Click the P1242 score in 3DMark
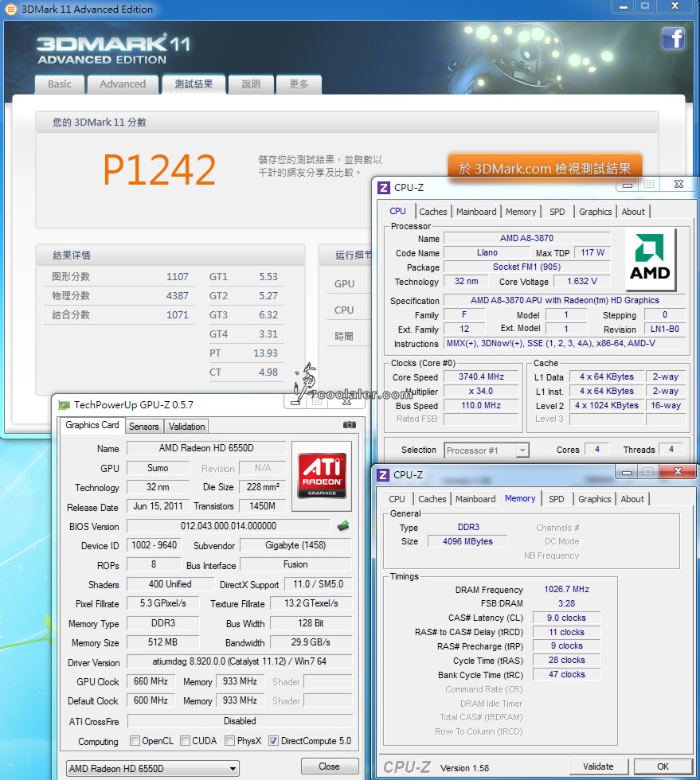The width and height of the screenshot is (700, 780). point(158,170)
